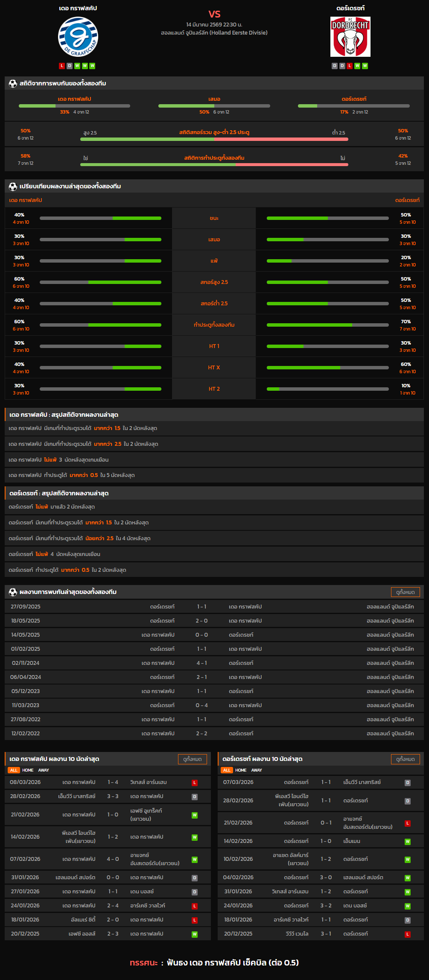This screenshot has width=429, height=980.
Task: Select HOME tab in ดอร์เดรชท์ last 10 matches
Action: (241, 770)
